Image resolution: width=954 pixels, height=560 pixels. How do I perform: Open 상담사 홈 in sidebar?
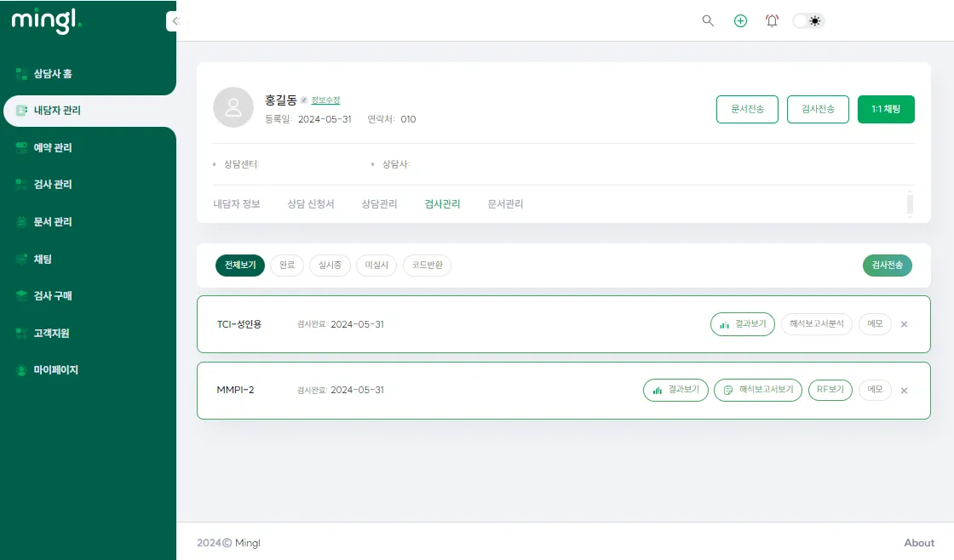pos(52,74)
